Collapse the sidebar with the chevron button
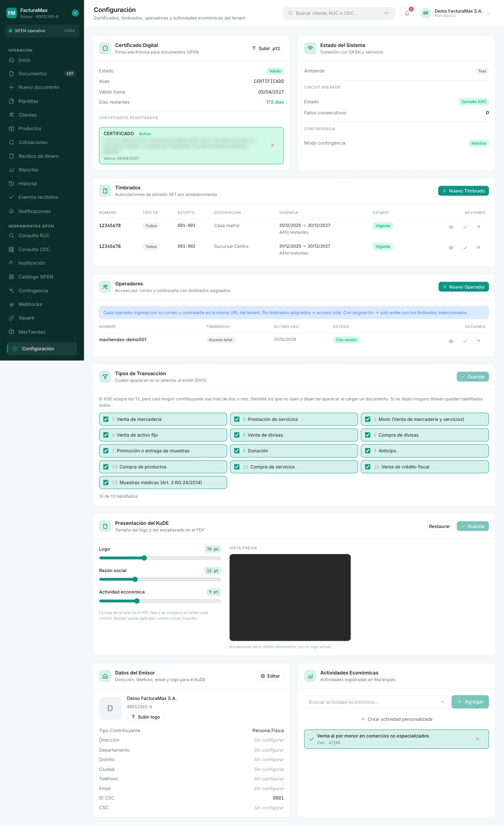Image resolution: width=504 pixels, height=826 pixels. click(75, 13)
